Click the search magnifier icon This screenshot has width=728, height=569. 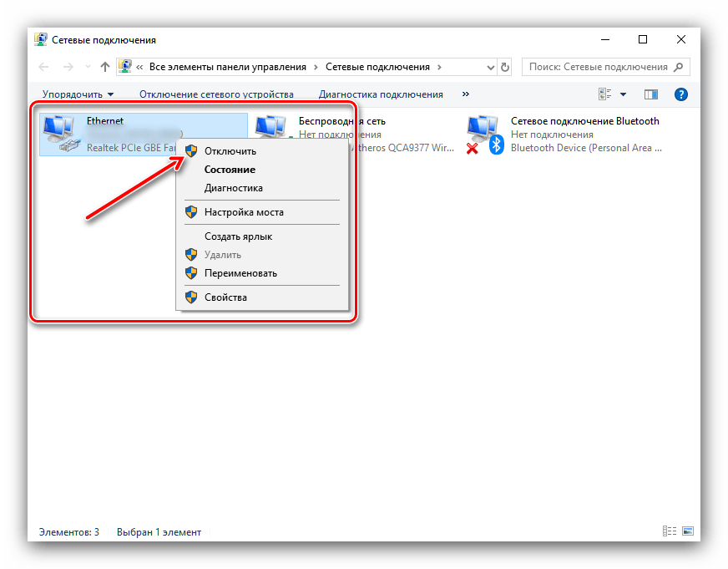tap(679, 67)
